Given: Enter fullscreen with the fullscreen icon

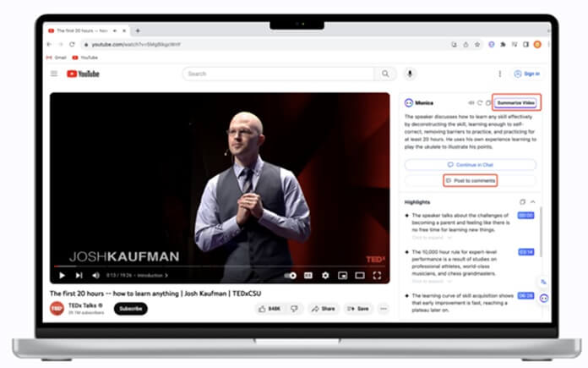Looking at the screenshot, I should [377, 276].
